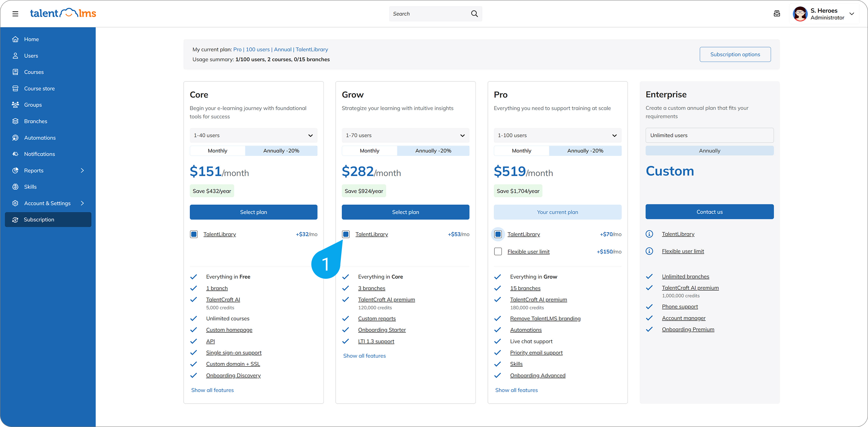Click the Save $432/year badge in Core
Image resolution: width=868 pixels, height=427 pixels.
coord(212,191)
